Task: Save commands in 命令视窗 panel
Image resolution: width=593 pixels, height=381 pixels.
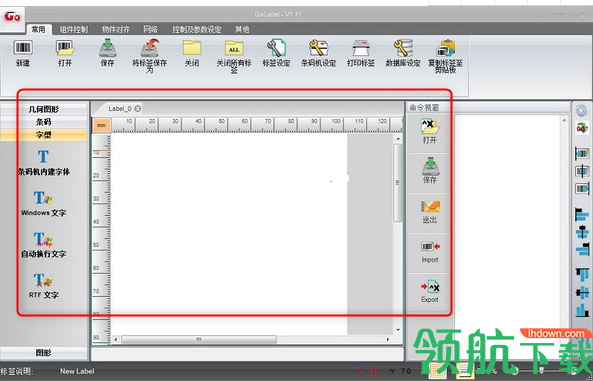Action: 430,171
